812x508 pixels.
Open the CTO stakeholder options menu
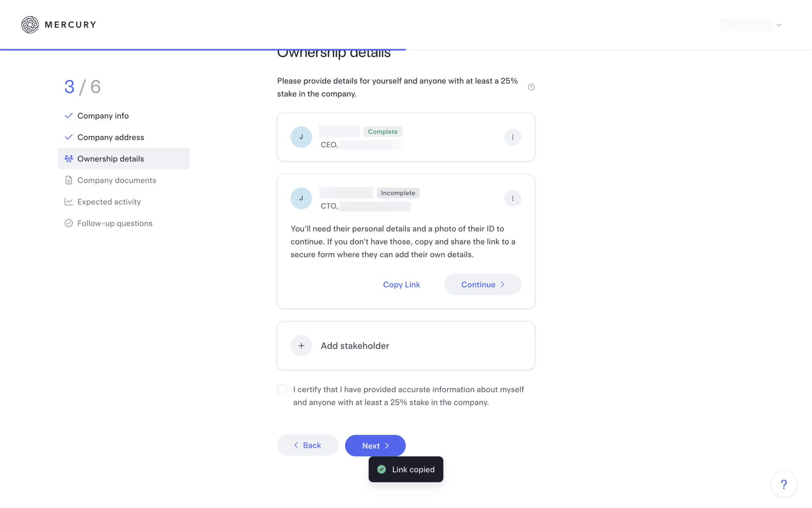point(513,199)
